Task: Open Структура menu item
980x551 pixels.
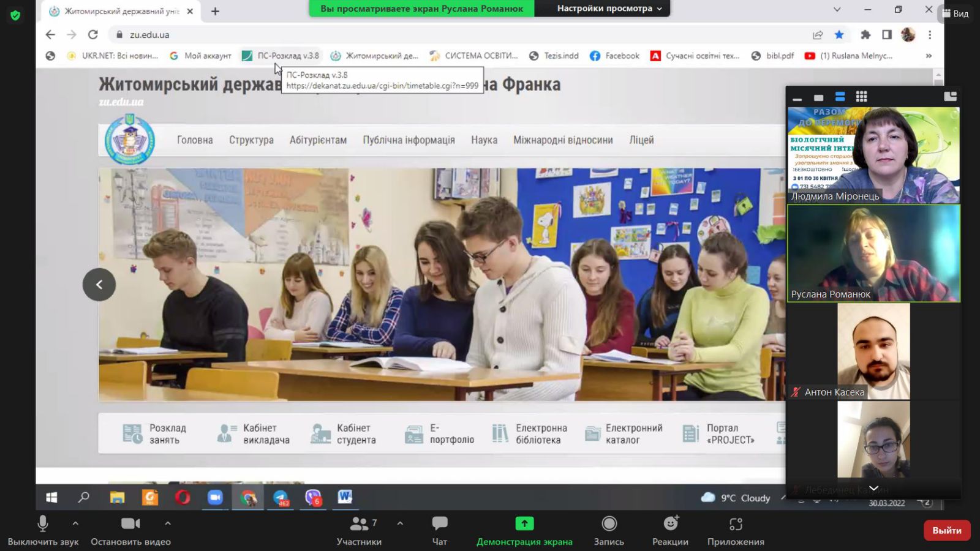Action: [x=251, y=140]
